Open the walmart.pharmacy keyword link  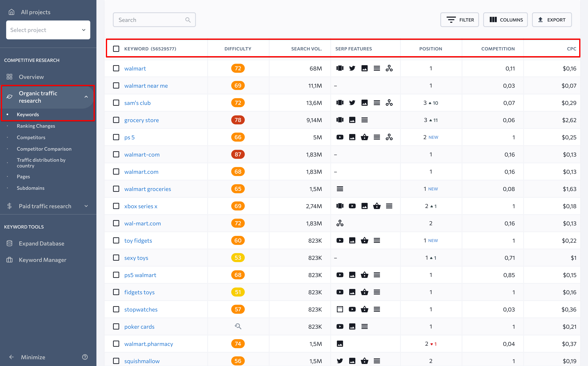[x=149, y=344]
